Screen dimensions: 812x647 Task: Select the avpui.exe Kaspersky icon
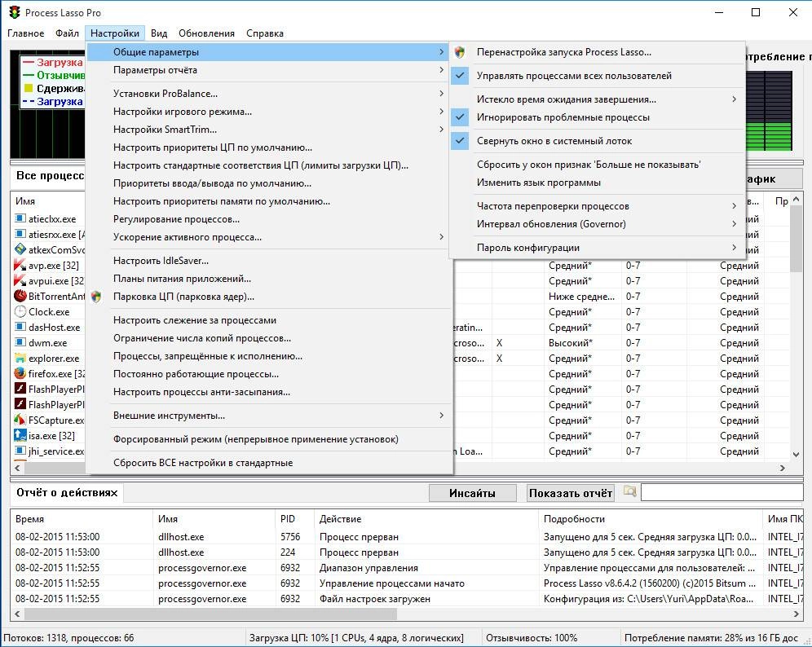point(20,280)
